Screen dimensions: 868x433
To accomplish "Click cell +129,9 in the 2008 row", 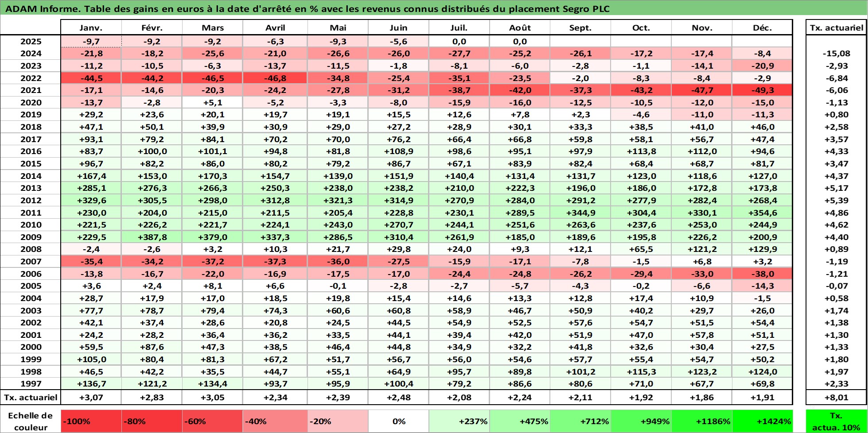I will click(762, 249).
